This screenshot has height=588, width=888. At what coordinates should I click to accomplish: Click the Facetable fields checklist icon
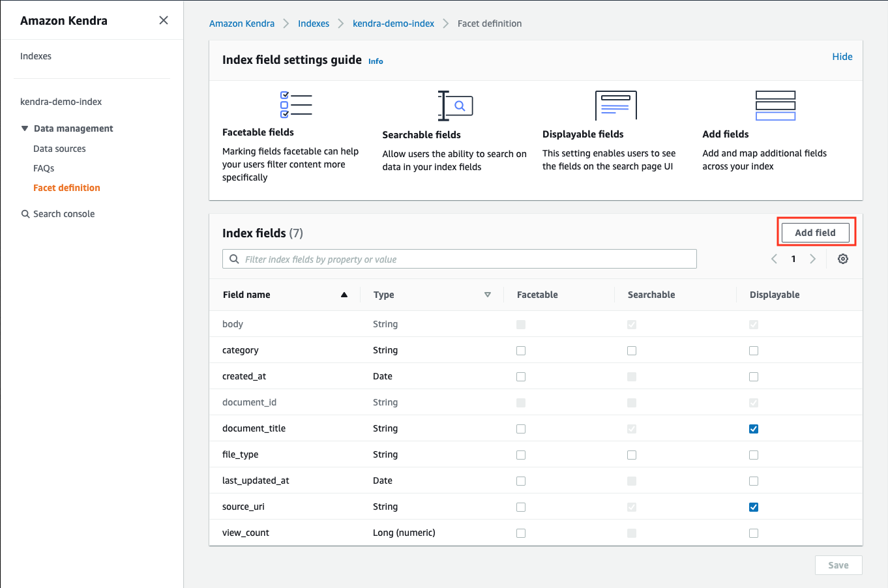tap(296, 104)
